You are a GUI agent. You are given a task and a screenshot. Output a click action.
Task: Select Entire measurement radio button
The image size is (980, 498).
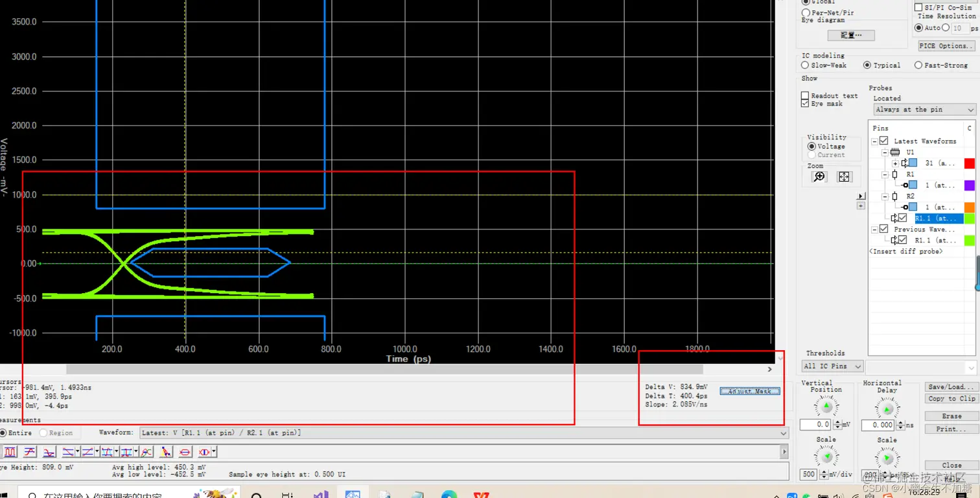pos(3,433)
